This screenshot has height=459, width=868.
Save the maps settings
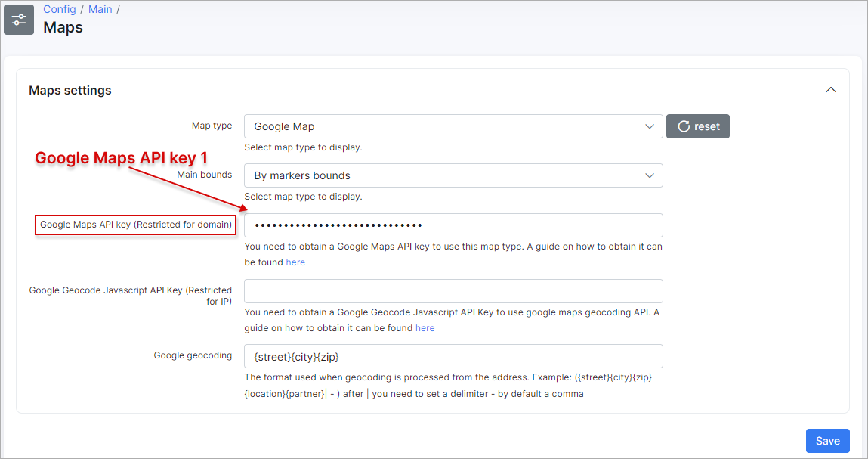[x=827, y=441]
